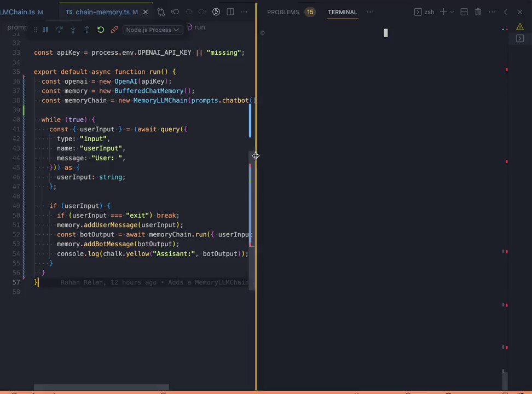
Task: Pause the running debug session
Action: pos(45,30)
